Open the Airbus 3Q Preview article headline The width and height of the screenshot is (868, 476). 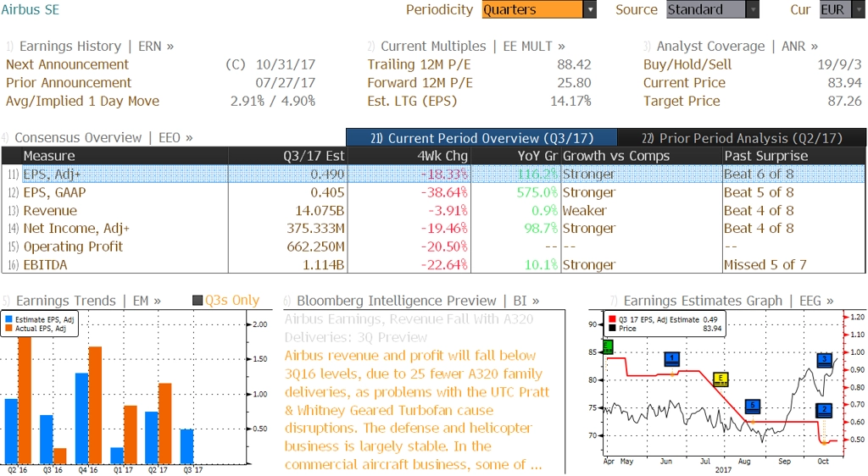(x=409, y=328)
